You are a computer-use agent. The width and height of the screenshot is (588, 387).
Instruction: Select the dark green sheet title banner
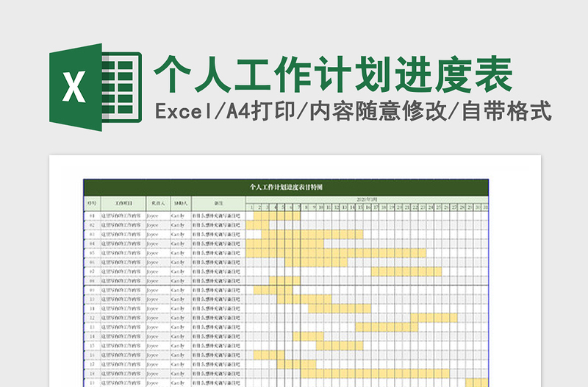(x=286, y=188)
